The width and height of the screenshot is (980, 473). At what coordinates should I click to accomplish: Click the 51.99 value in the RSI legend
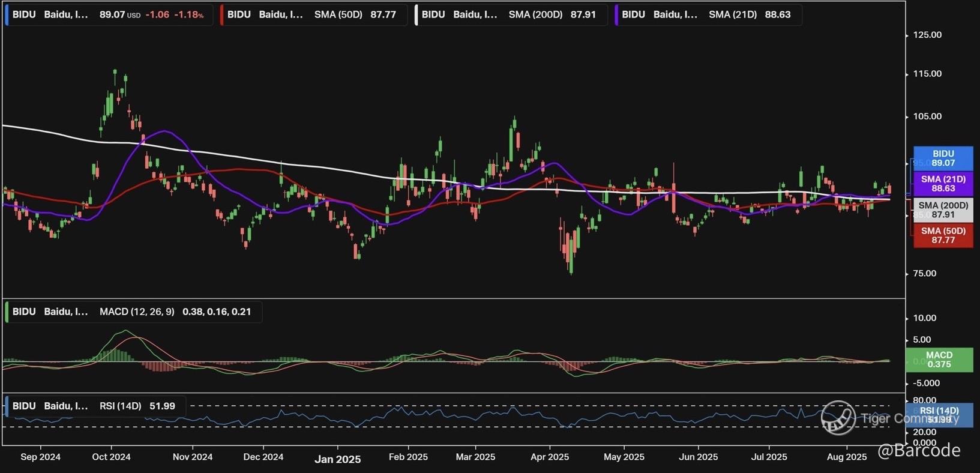(162, 406)
